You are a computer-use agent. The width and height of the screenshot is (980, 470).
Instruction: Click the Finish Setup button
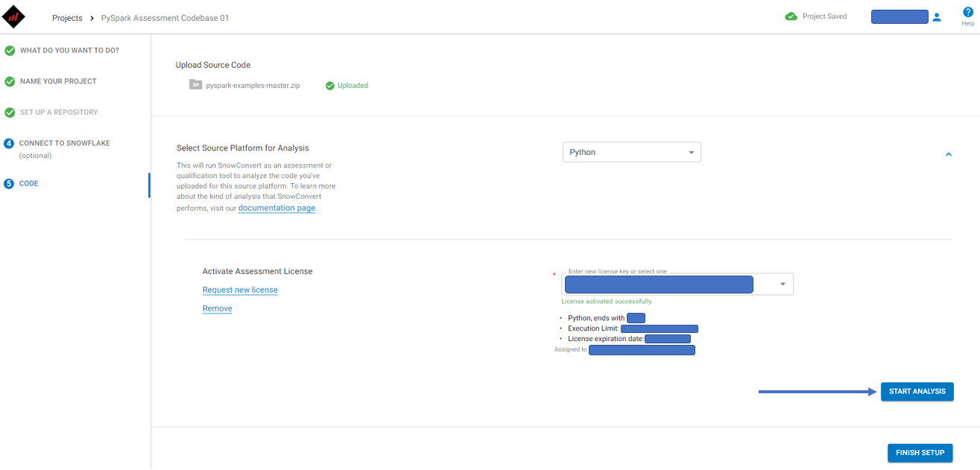click(920, 453)
